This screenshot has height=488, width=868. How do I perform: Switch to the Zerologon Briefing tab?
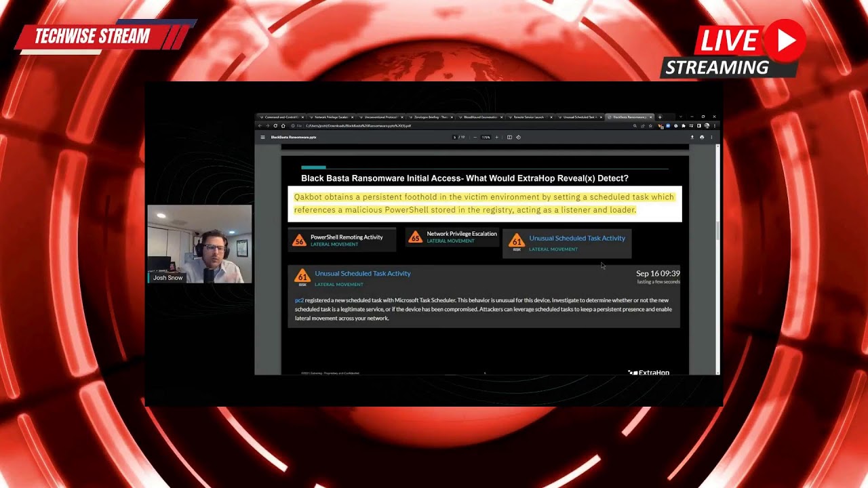[x=430, y=117]
